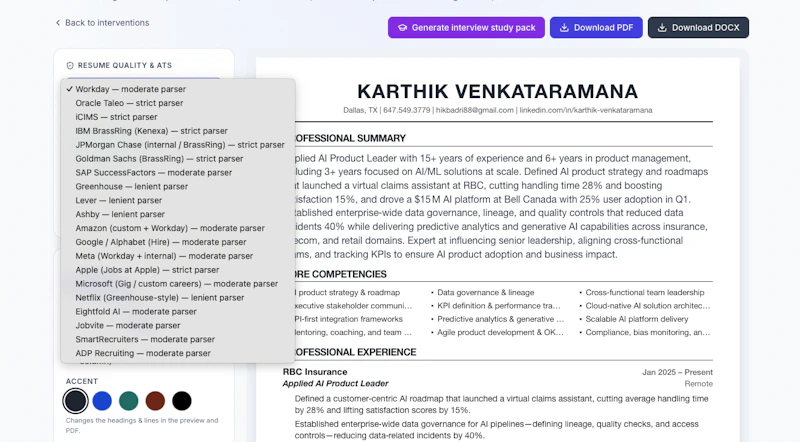The width and height of the screenshot is (800, 442).
Task: Select SmartRecruiters — moderate parser
Action: coord(178,339)
